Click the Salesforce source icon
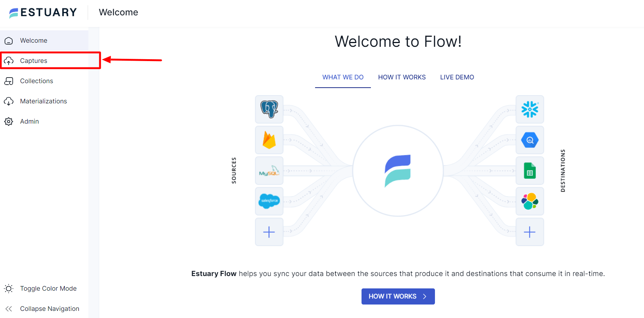 tap(269, 201)
